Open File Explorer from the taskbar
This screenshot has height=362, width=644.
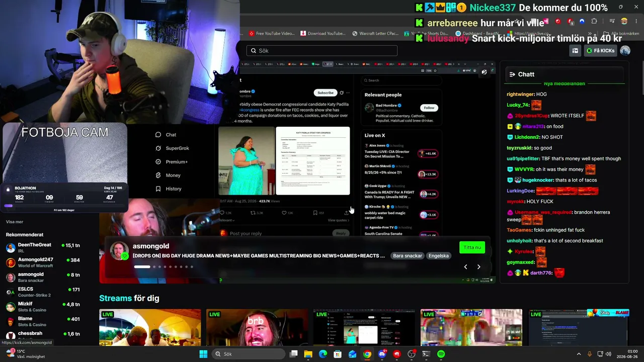[308, 354]
